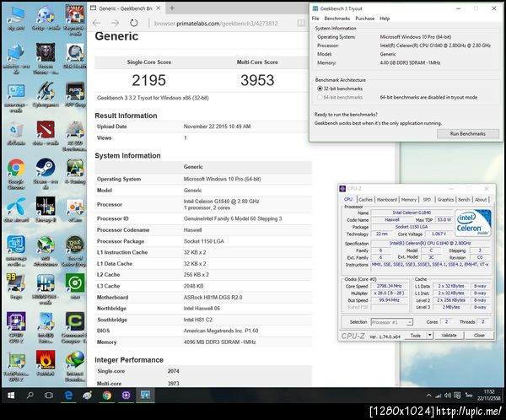506x420 pixels.
Task: Open the HWMonitor desktop shortcut
Action: pos(46,289)
